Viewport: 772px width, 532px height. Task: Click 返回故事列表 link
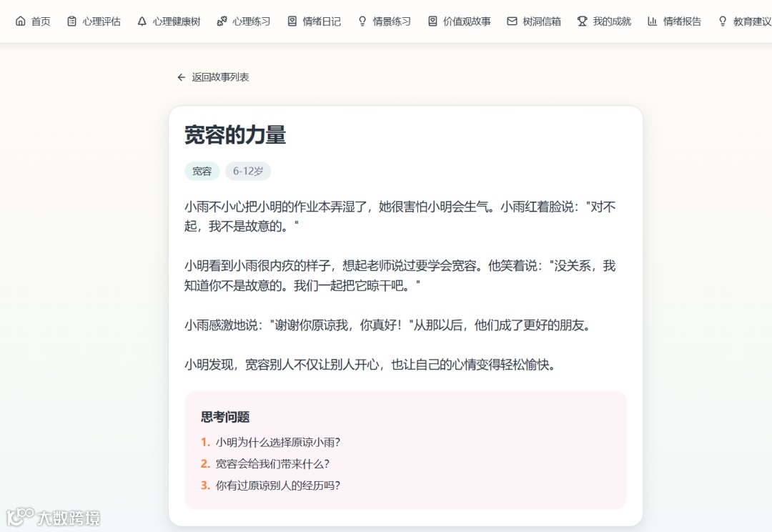pyautogui.click(x=213, y=77)
